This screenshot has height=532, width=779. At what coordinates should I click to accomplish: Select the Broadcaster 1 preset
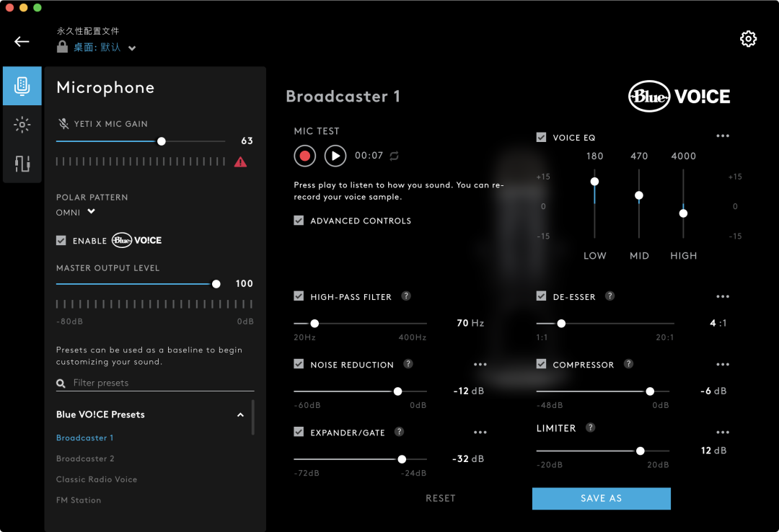[85, 438]
